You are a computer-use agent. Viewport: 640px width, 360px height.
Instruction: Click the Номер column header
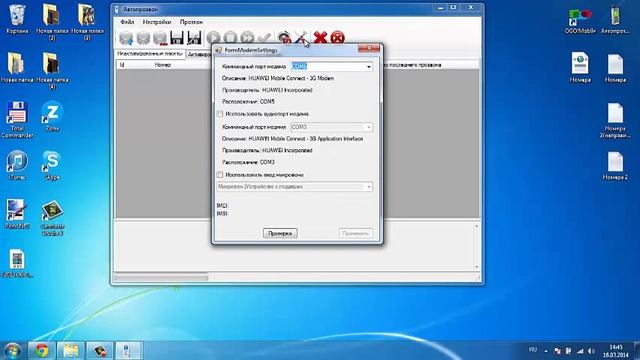[x=163, y=65]
